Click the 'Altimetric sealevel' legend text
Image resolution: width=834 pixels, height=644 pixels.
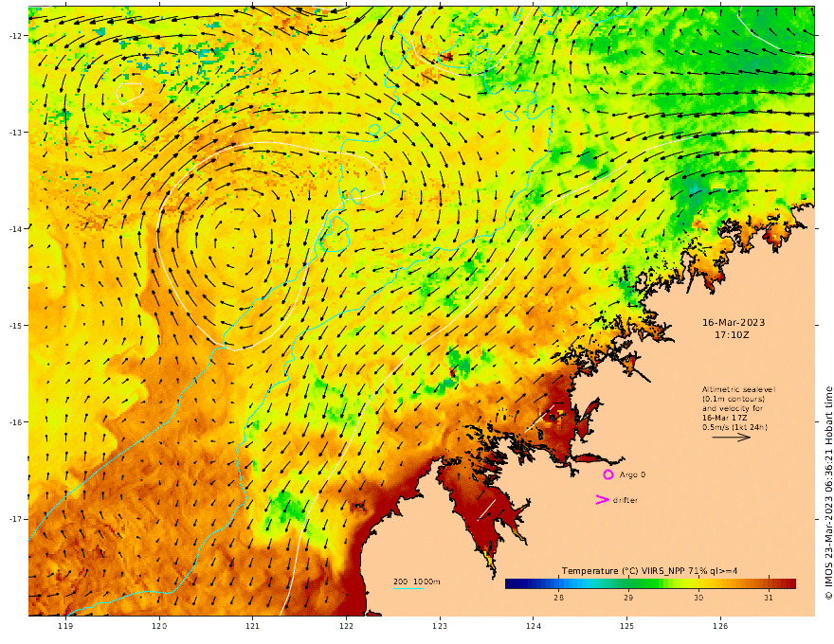[738, 389]
